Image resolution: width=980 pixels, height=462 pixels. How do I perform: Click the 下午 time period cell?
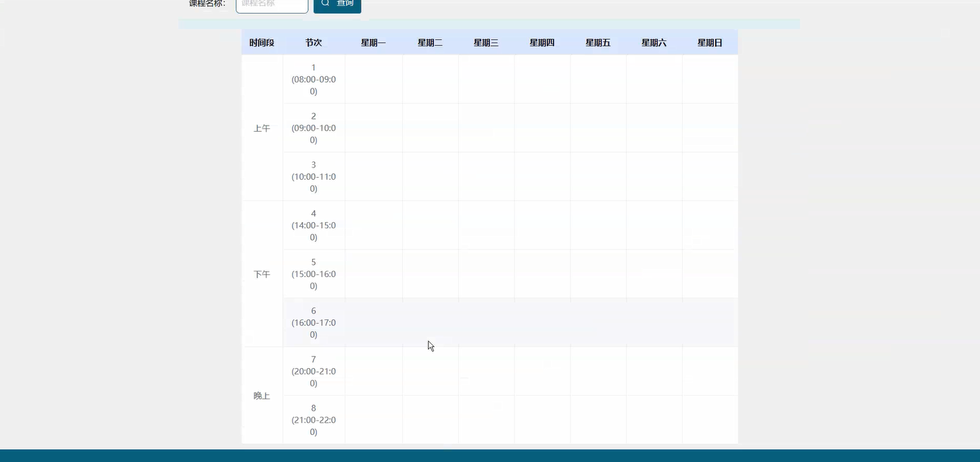(262, 274)
